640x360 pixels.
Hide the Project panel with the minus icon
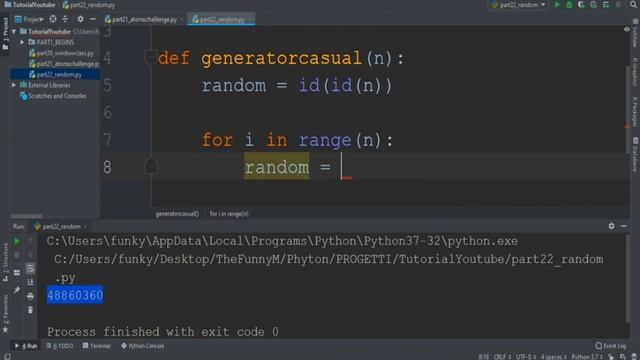93,19
